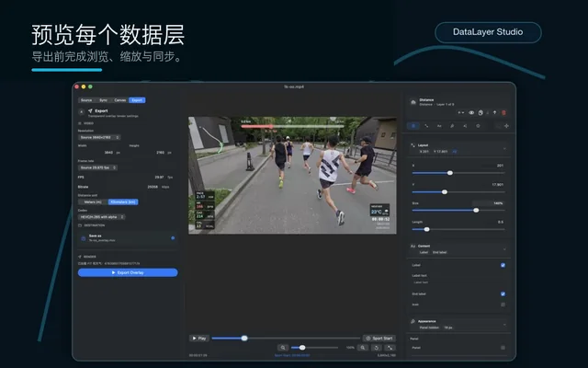The width and height of the screenshot is (588, 368).
Task: Click the Length slider handle
Action: tap(426, 229)
